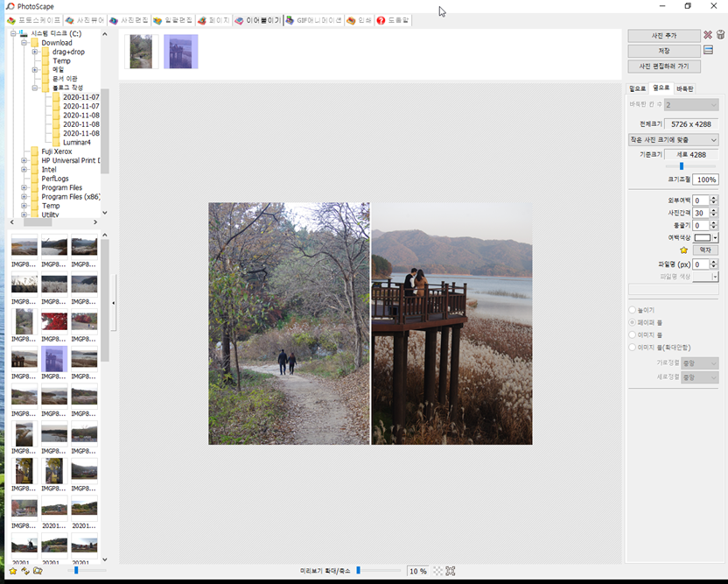Viewport: 728px width, 584px height.
Task: Select the 이어붙이기 tab
Action: tap(258, 20)
